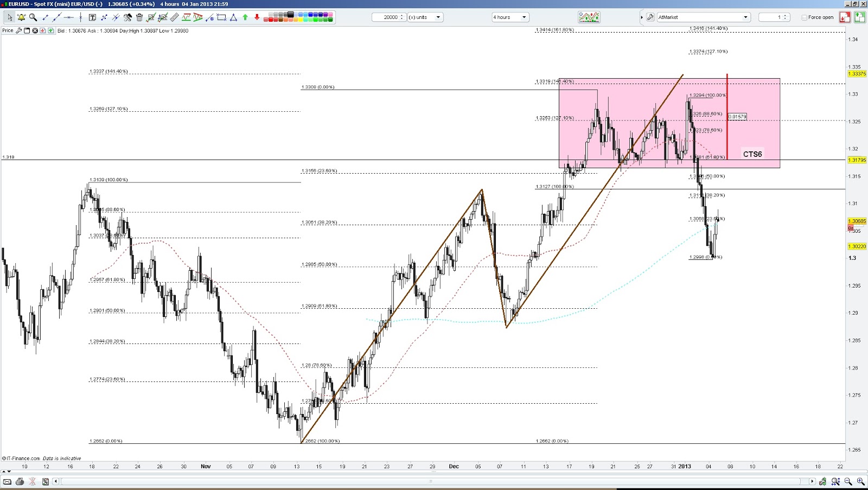868x490 pixels.
Task: Open the hammer and wrench object settings
Action: [127, 17]
